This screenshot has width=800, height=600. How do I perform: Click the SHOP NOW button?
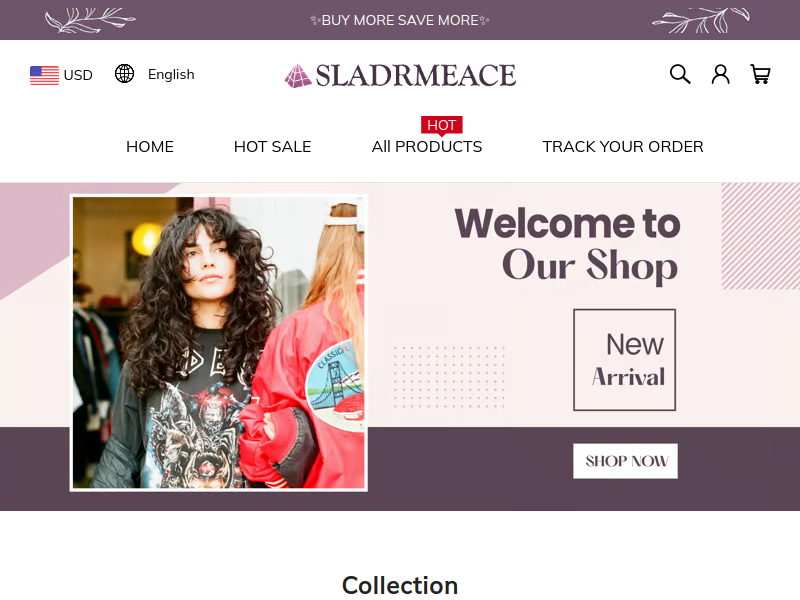[626, 461]
